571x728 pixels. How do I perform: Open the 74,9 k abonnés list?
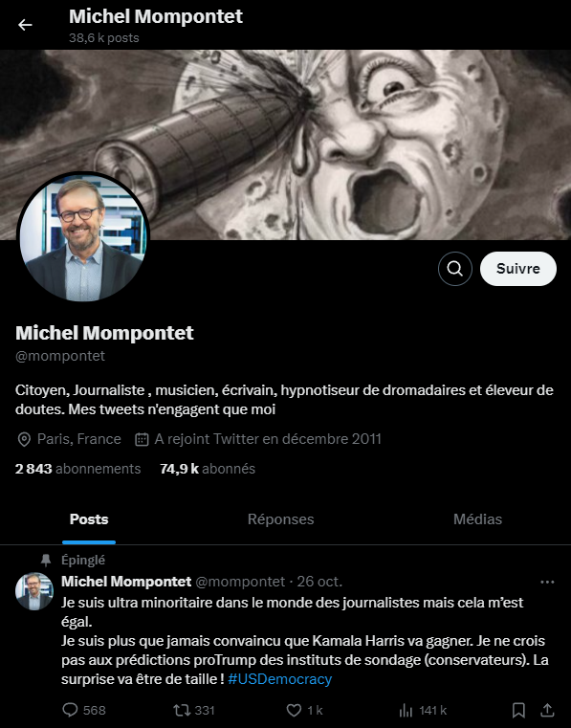click(x=207, y=469)
